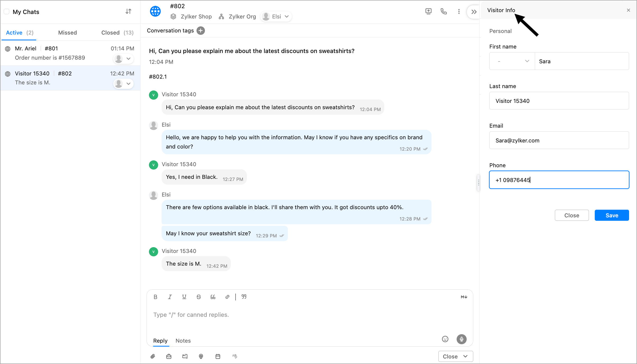
Task: Click the screen share icon
Action: [x=428, y=11]
